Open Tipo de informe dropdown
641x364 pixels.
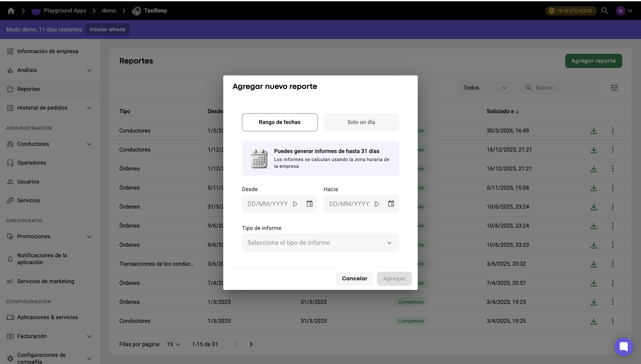click(x=320, y=243)
